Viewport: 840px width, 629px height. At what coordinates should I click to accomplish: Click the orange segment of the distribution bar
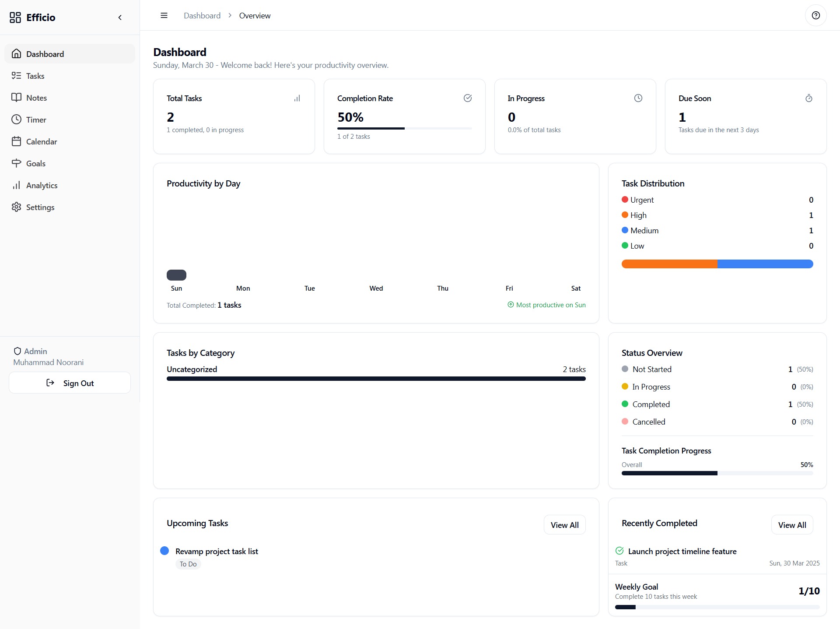669,264
